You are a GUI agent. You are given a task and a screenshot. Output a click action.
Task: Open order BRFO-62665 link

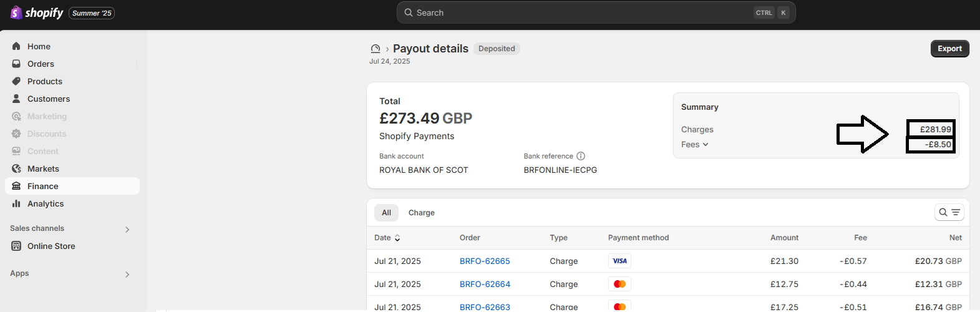[x=485, y=261]
